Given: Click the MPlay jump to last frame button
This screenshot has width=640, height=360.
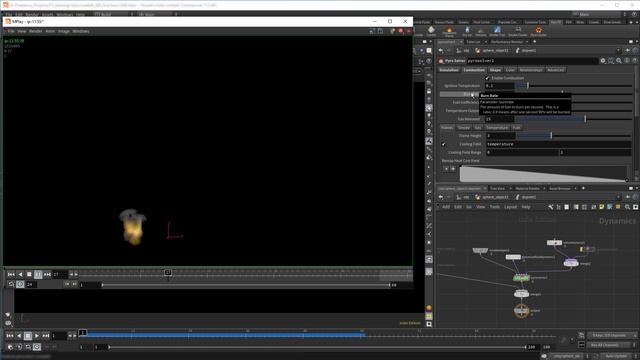Looking at the screenshot, I should [x=47, y=274].
